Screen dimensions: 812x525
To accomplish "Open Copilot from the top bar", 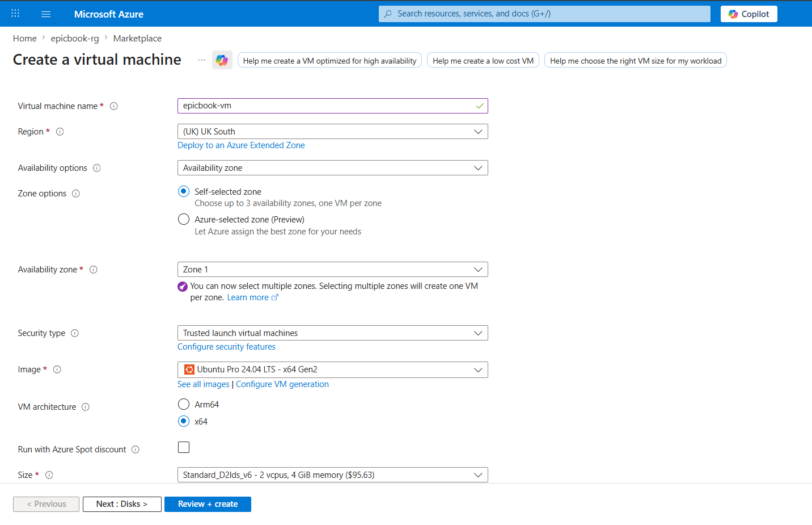I will [x=748, y=14].
